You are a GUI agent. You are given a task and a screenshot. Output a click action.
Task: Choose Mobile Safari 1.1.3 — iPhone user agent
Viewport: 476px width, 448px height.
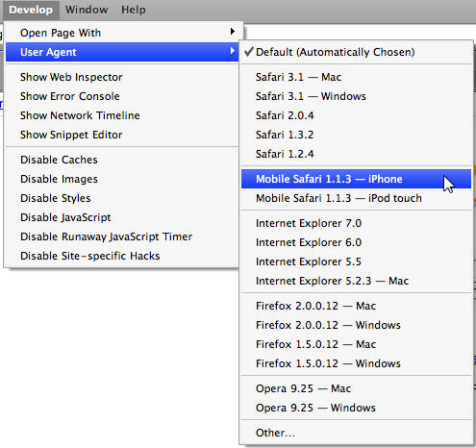pyautogui.click(x=356, y=179)
